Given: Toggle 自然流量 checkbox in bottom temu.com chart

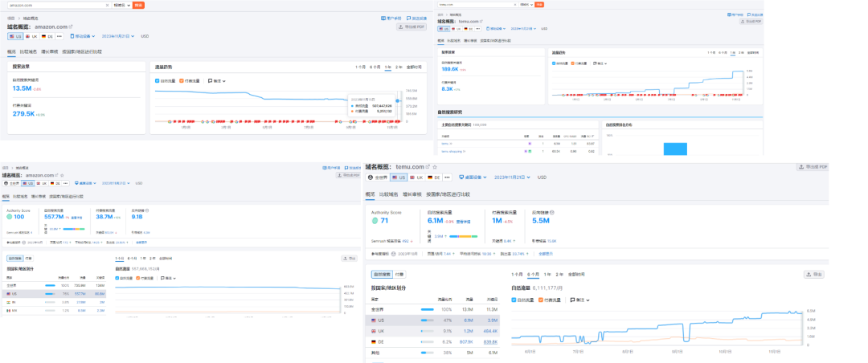Looking at the screenshot, I should pos(514,300).
